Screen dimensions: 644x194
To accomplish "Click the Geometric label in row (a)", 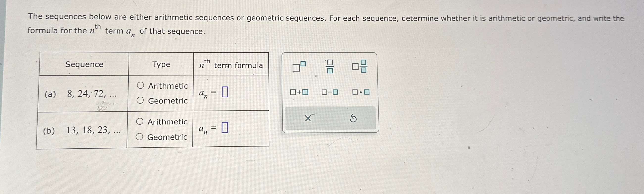I will point(168,101).
